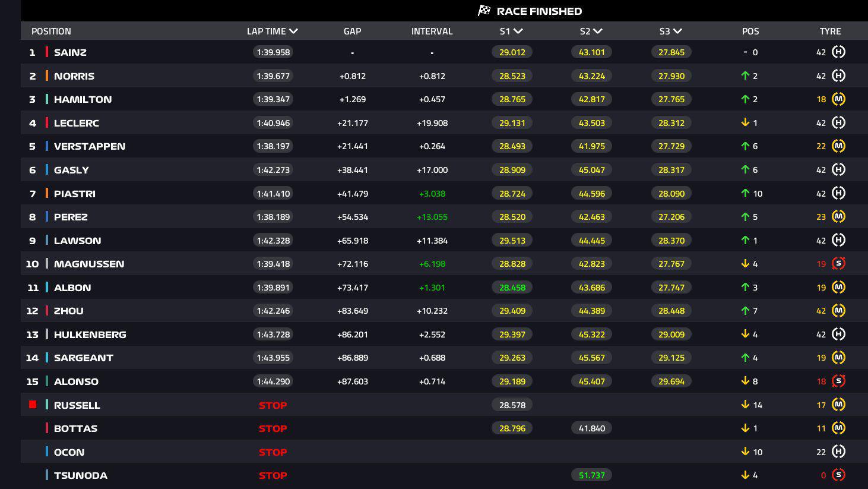Image resolution: width=868 pixels, height=489 pixels.
Task: Open the LAP TIME column dropdown
Action: coord(294,31)
